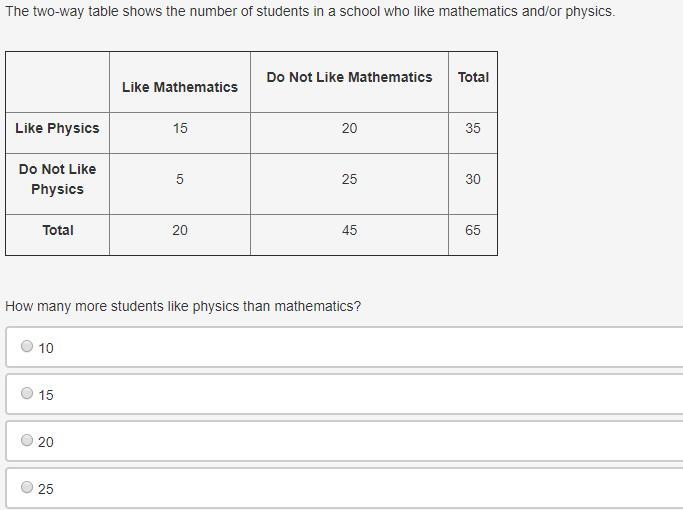Click the grand total cell 65
The image size is (683, 510).
tap(473, 230)
